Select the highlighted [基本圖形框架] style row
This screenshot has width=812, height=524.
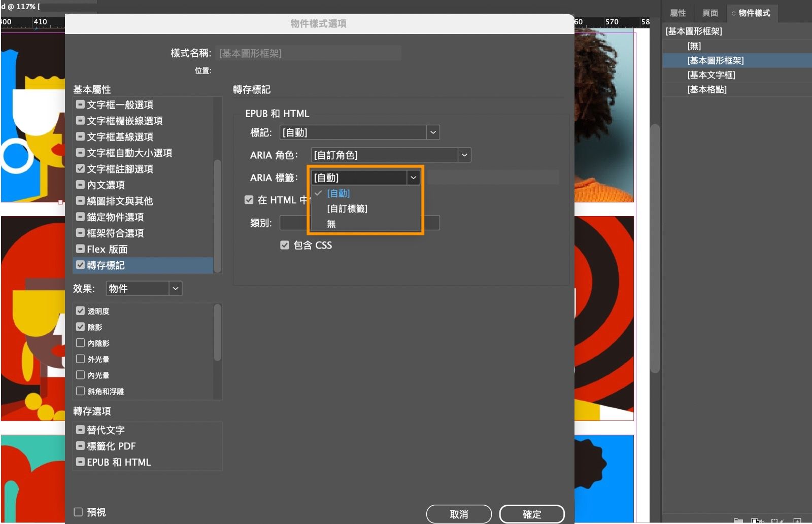point(737,60)
